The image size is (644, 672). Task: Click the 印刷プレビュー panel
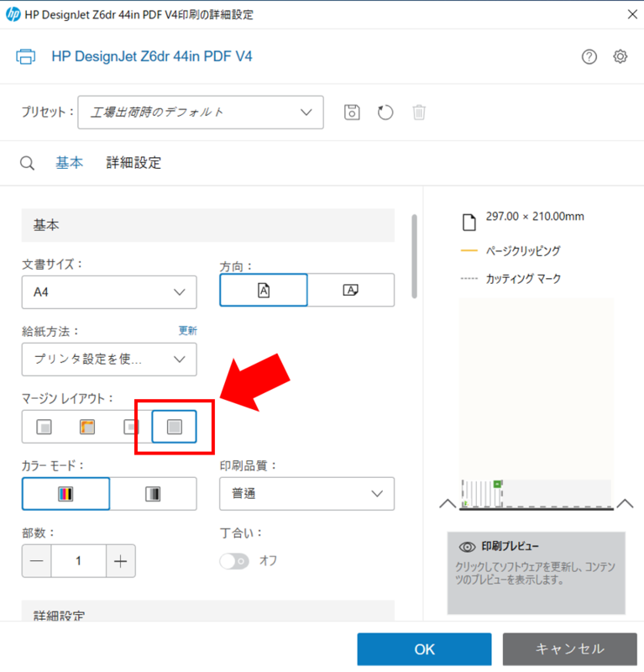(536, 573)
